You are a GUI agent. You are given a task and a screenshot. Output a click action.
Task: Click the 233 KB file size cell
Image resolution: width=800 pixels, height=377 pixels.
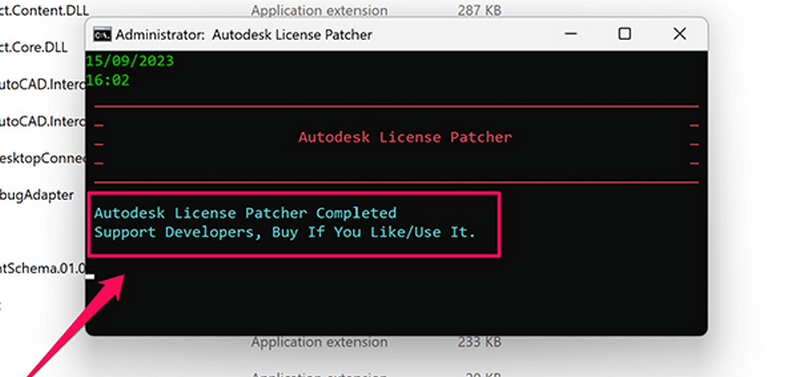(479, 341)
